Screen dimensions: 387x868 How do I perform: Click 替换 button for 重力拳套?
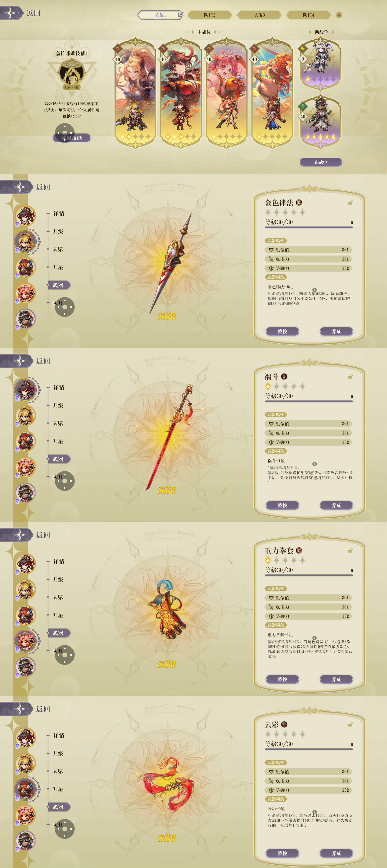click(x=282, y=679)
